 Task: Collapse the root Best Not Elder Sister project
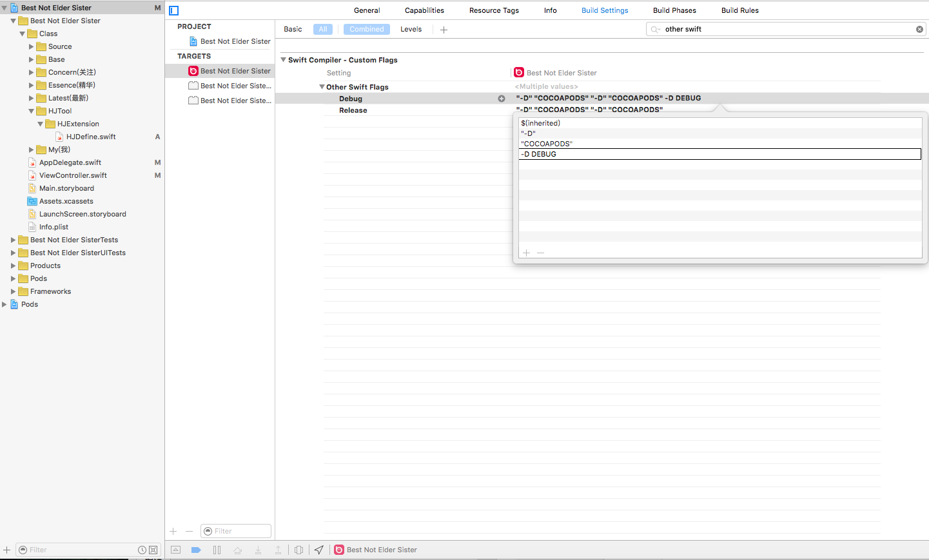5,8
